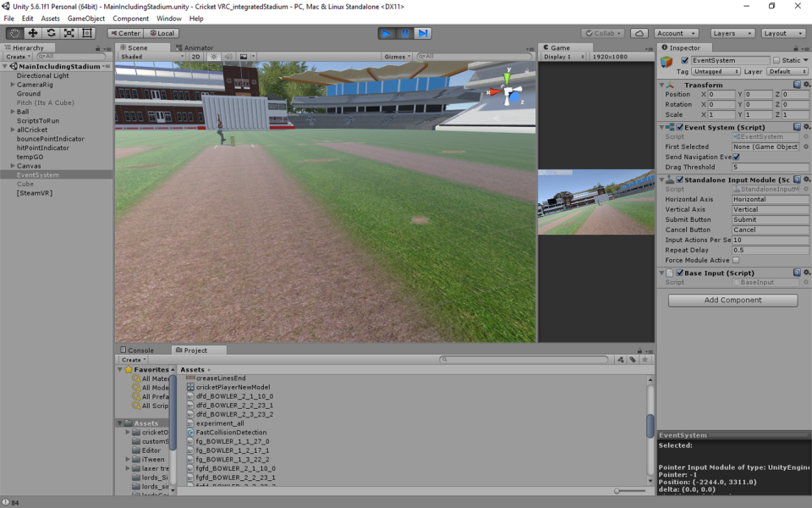
Task: Click the Step frame button
Action: click(x=423, y=33)
